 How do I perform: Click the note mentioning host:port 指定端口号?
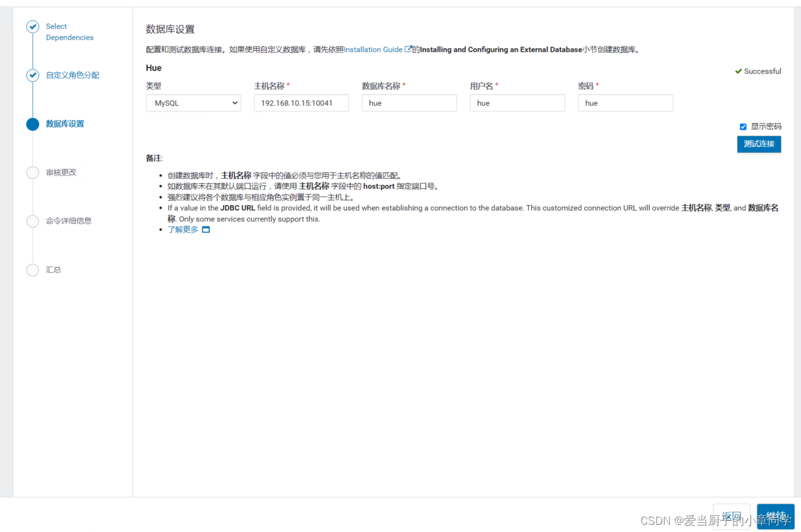tap(303, 186)
